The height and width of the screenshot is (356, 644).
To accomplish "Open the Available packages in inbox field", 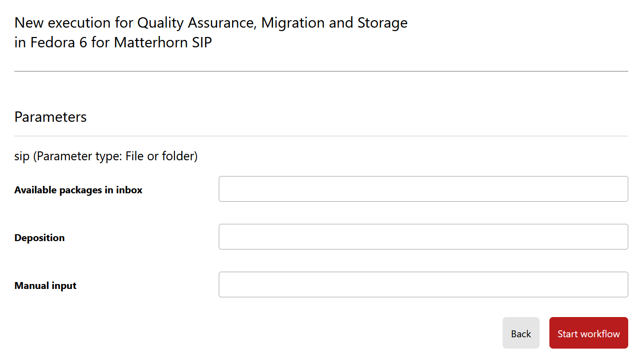I will pyautogui.click(x=423, y=189).
